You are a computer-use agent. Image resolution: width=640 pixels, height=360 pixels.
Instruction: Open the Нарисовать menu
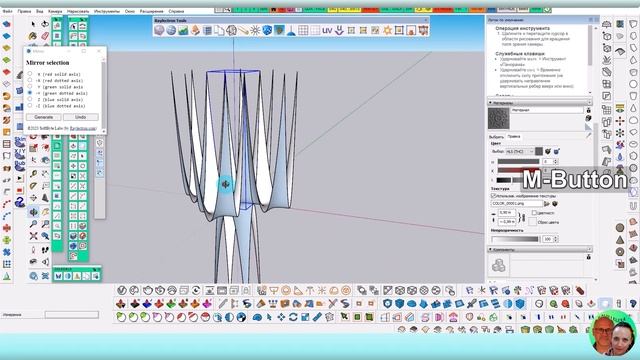78,11
